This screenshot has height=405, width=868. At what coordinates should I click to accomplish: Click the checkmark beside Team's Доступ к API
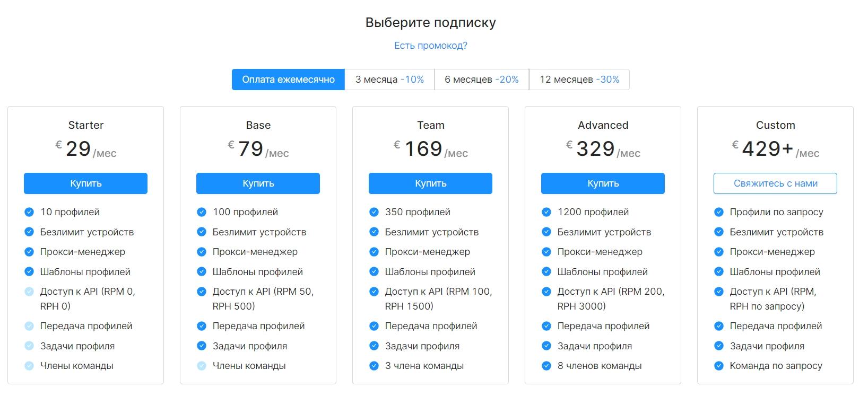(x=374, y=292)
